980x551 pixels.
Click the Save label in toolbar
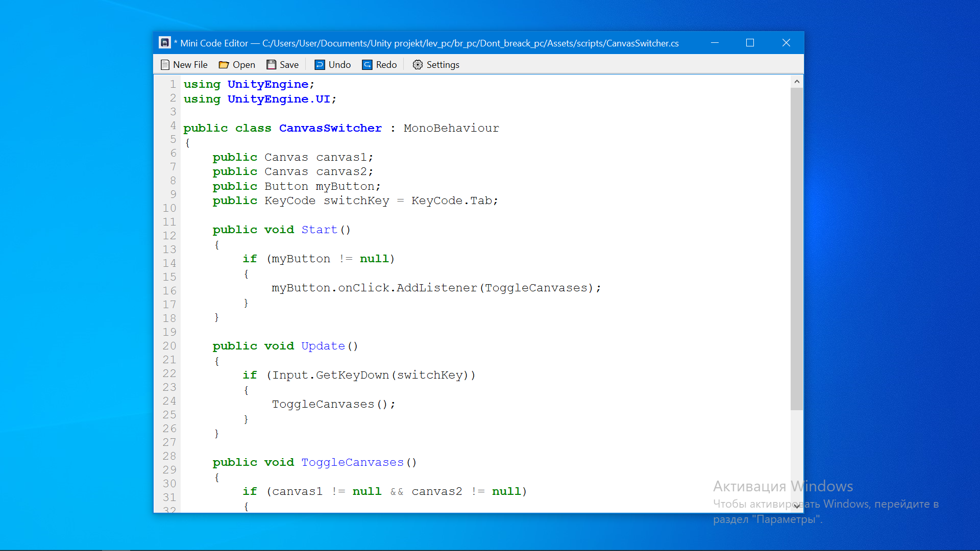point(289,65)
